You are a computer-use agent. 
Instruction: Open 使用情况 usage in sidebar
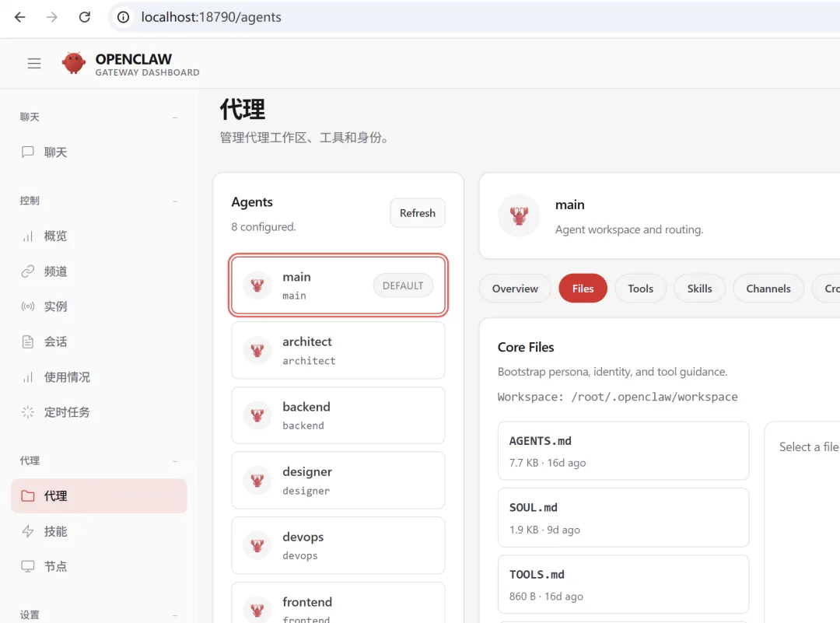pos(99,377)
